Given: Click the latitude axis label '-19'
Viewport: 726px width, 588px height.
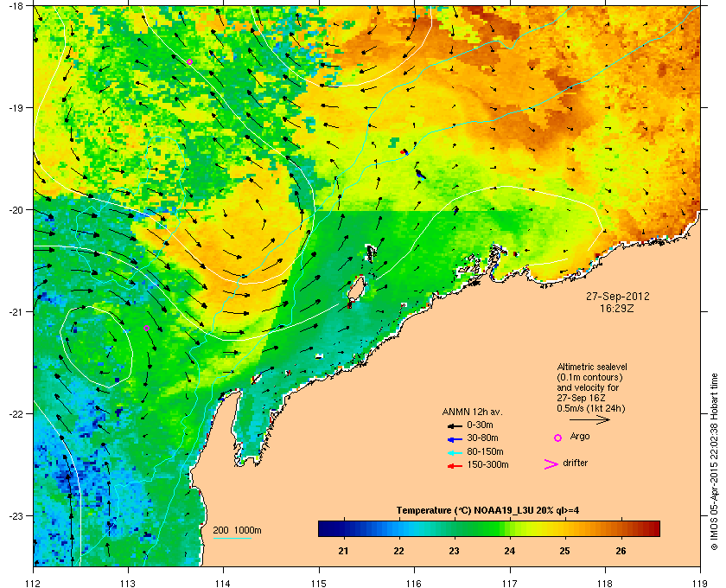Looking at the screenshot, I should coord(15,107).
